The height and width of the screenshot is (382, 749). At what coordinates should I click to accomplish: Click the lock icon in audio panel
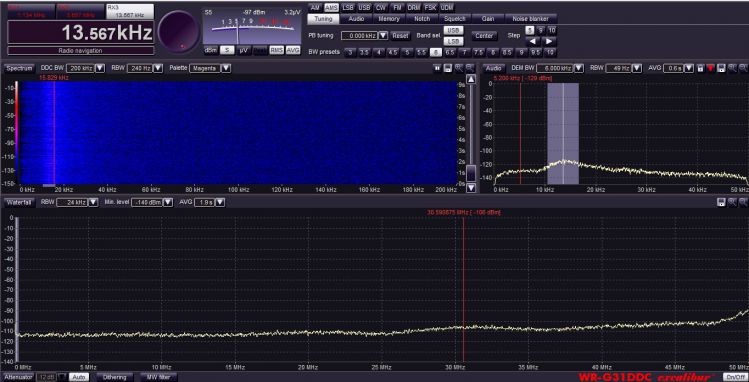[x=700, y=69]
